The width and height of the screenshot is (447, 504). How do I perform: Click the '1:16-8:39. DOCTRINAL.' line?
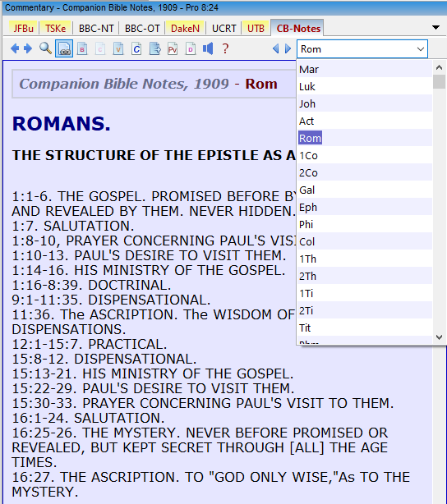tap(91, 285)
